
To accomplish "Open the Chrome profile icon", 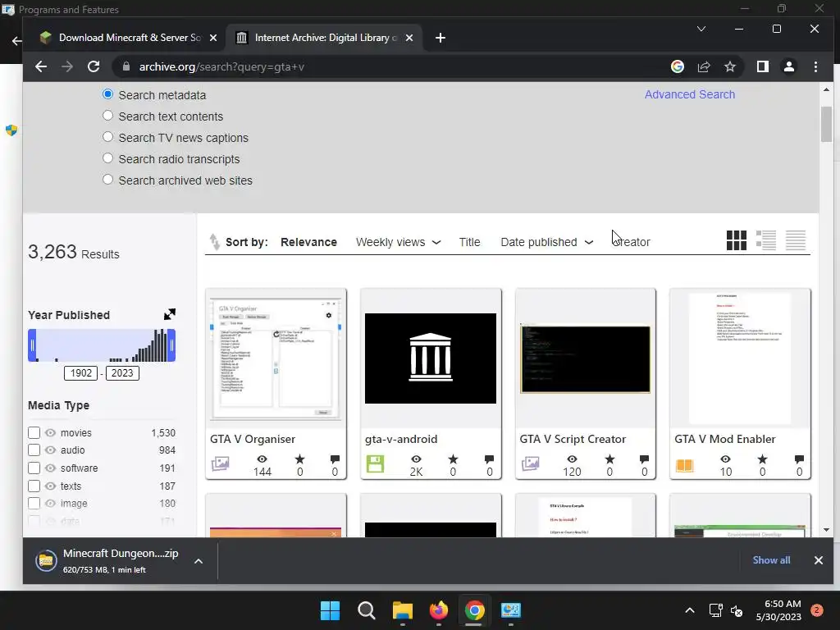I will 788,66.
